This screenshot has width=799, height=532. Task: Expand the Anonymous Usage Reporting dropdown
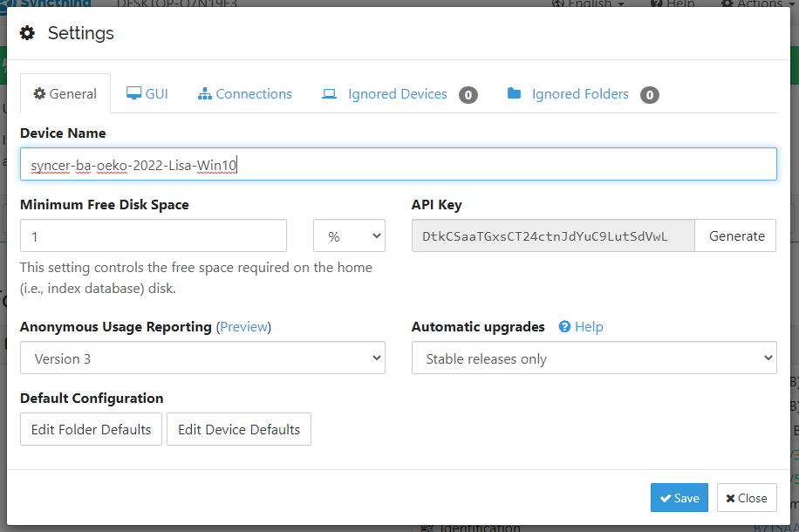[202, 358]
